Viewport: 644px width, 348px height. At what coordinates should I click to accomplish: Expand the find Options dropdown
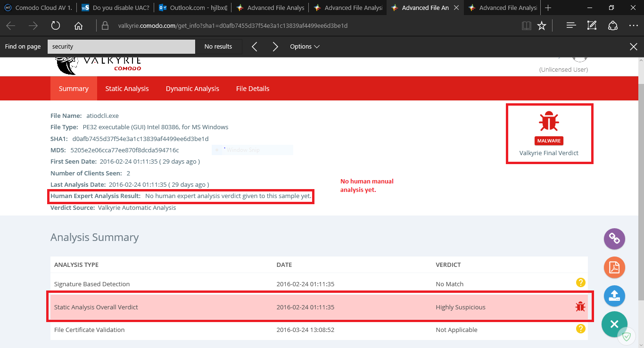(x=305, y=47)
